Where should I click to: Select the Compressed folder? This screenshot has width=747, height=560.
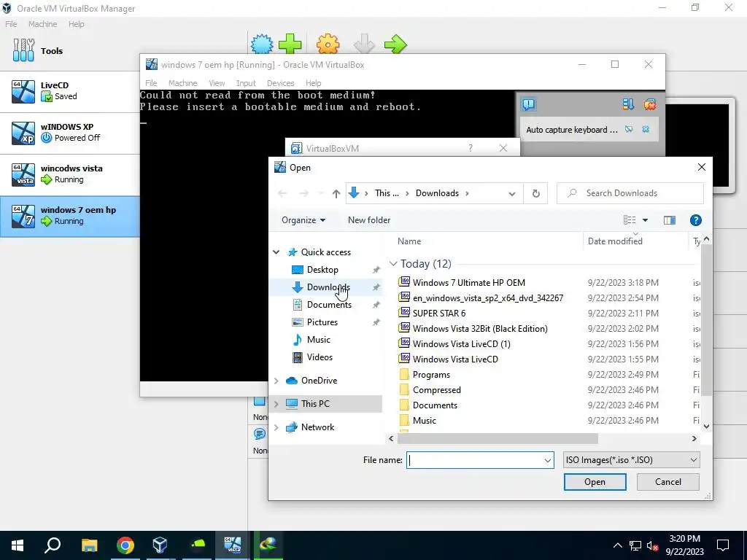coord(436,390)
